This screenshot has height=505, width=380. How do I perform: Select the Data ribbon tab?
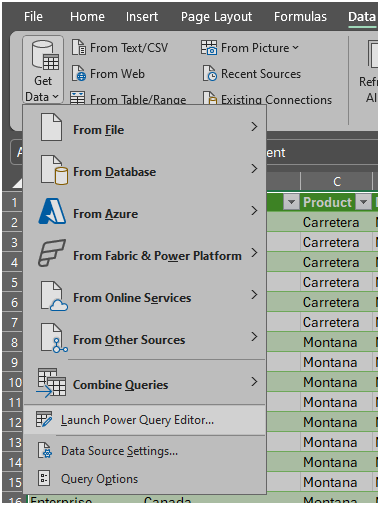[x=362, y=16]
